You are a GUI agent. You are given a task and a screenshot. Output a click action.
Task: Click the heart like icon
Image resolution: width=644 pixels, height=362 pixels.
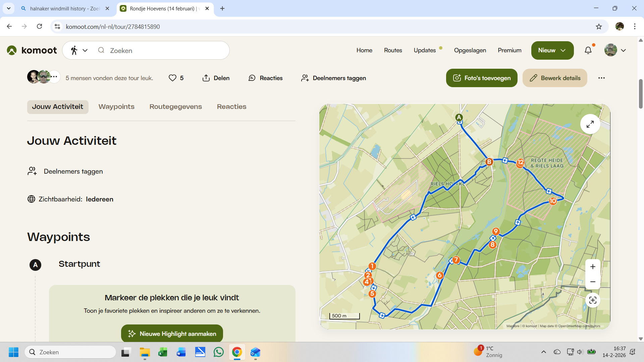click(x=172, y=78)
